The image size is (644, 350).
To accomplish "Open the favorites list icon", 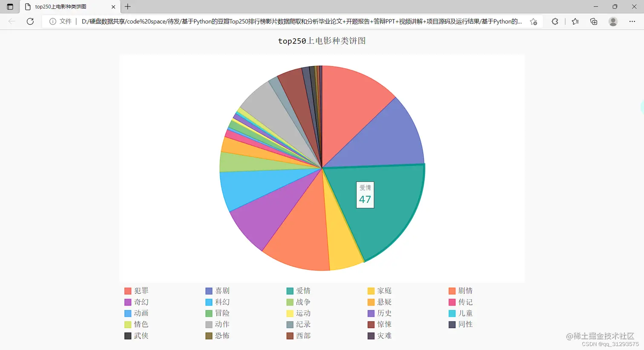I will coord(575,21).
